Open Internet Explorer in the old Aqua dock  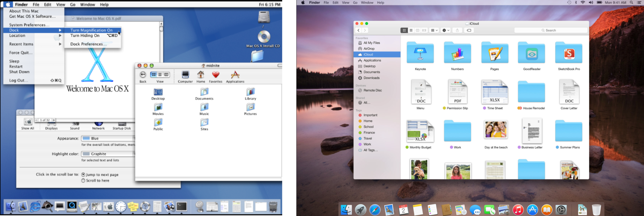click(x=35, y=206)
